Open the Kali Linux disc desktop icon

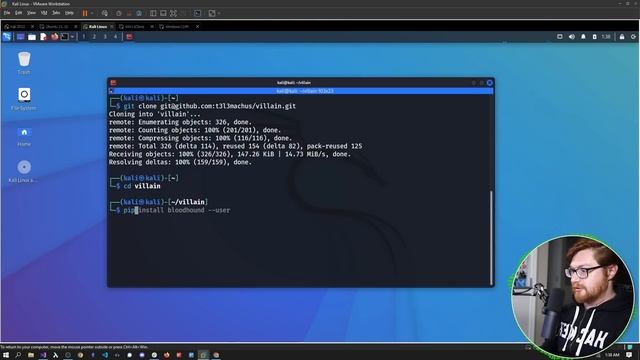(24, 171)
